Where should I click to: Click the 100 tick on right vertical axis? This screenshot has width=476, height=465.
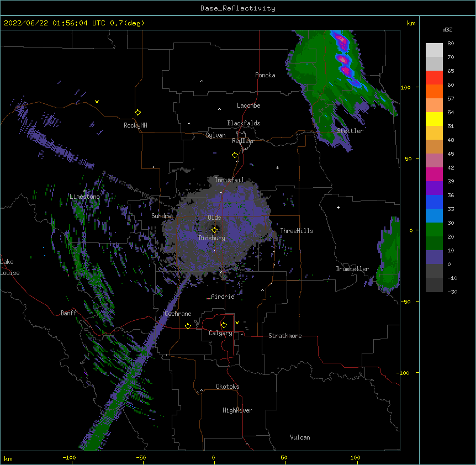(x=405, y=87)
